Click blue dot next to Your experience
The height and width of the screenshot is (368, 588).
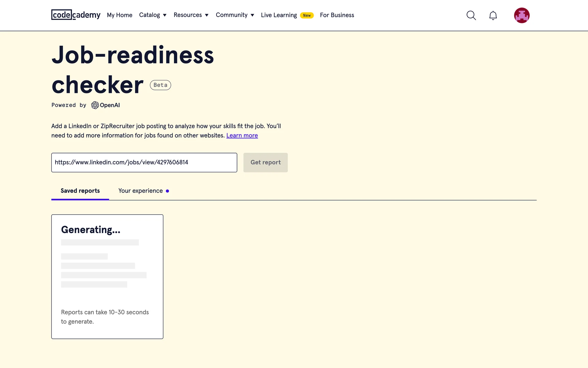tap(168, 191)
